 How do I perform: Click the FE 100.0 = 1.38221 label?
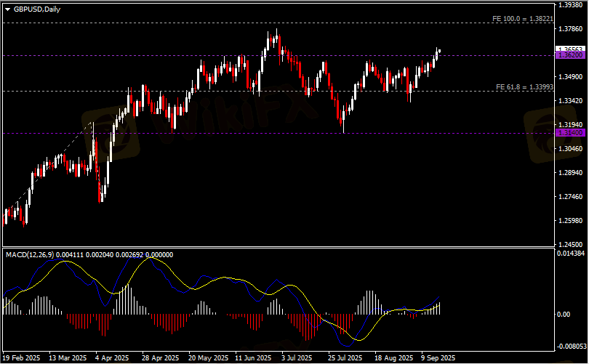pos(523,17)
